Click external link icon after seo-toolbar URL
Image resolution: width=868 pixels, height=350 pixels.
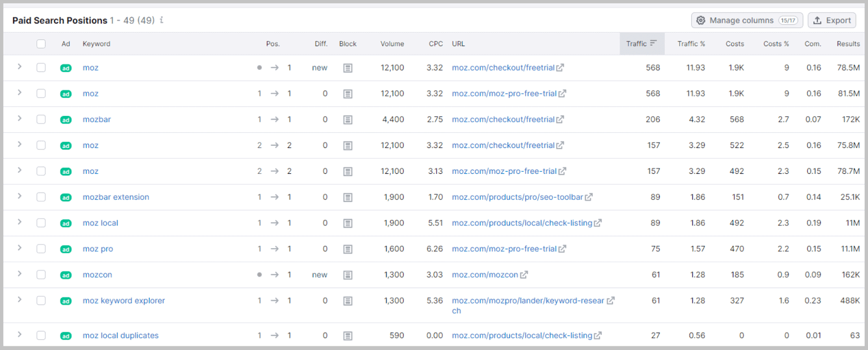point(589,197)
